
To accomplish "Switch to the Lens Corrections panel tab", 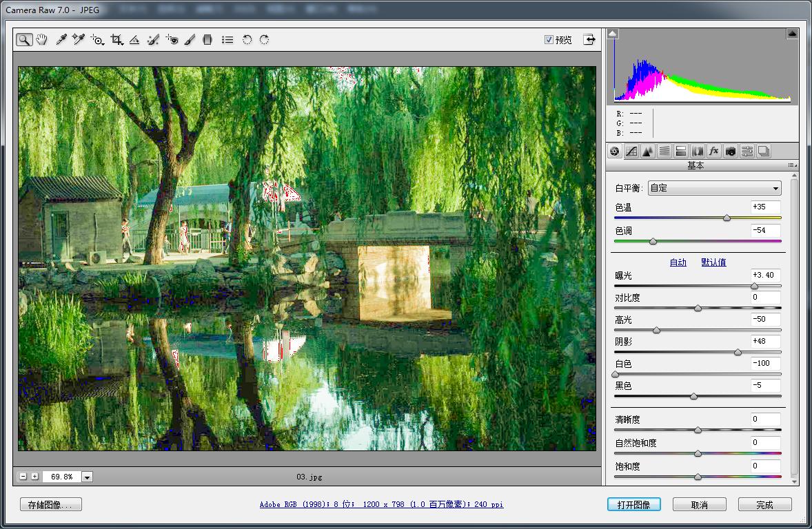I will [698, 151].
